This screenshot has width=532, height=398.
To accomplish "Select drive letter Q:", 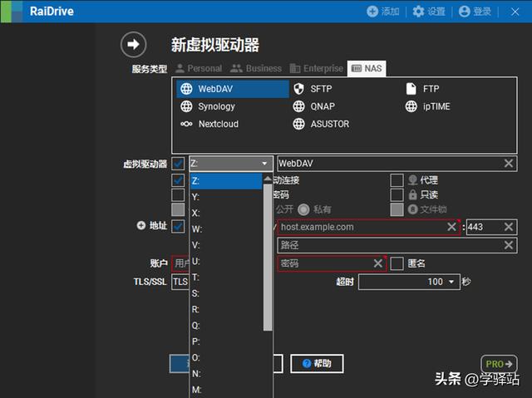I will click(x=225, y=326).
